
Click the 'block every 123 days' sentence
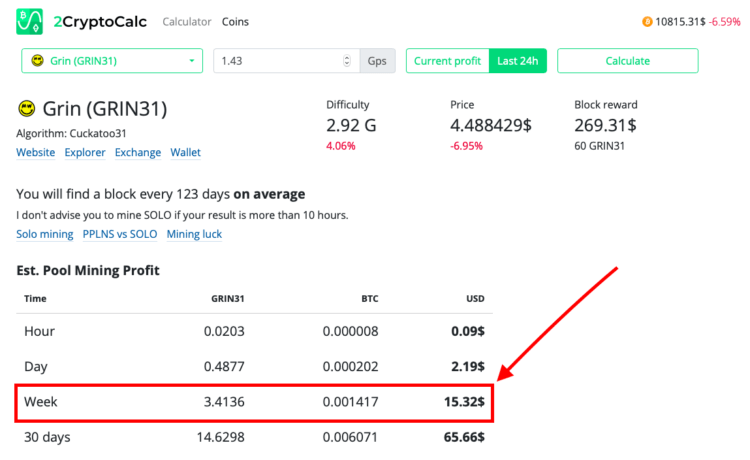tap(161, 194)
